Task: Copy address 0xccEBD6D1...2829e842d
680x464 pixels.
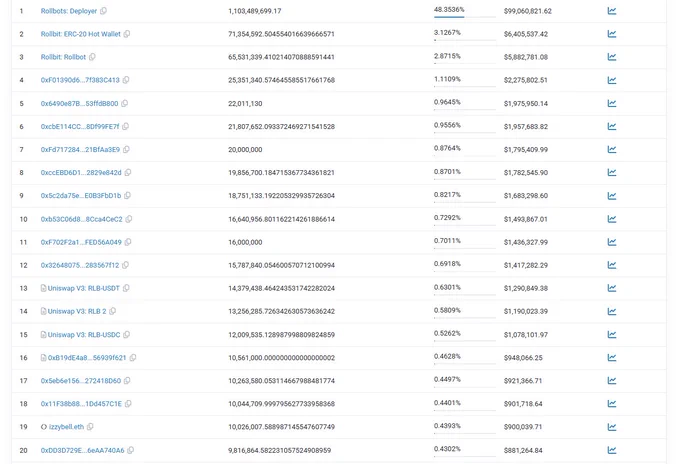Action: click(128, 173)
